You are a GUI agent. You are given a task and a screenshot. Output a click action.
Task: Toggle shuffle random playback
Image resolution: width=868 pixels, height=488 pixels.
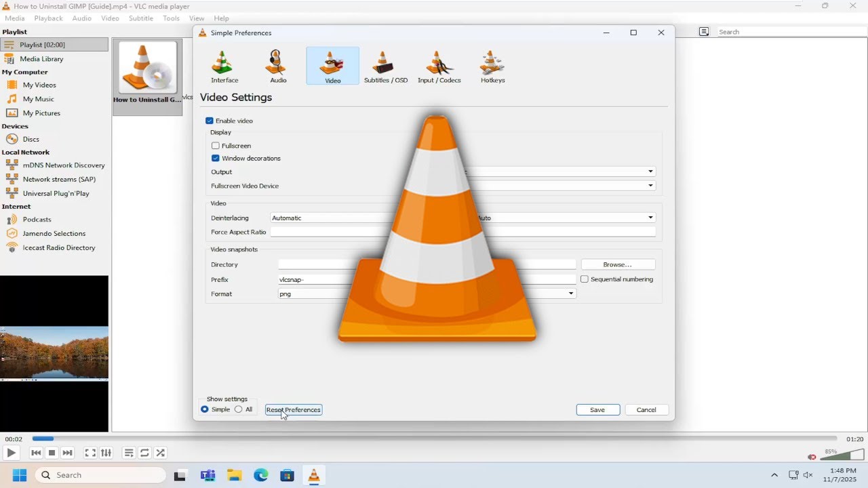(160, 453)
